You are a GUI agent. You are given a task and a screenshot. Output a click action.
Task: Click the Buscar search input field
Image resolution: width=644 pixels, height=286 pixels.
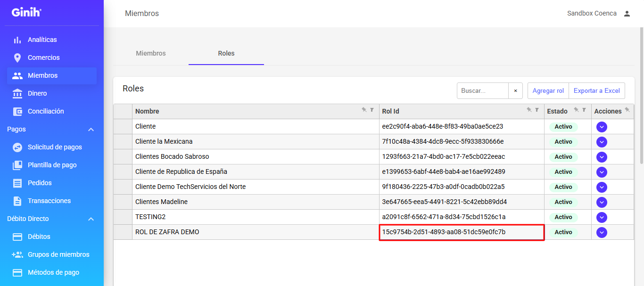pyautogui.click(x=483, y=91)
